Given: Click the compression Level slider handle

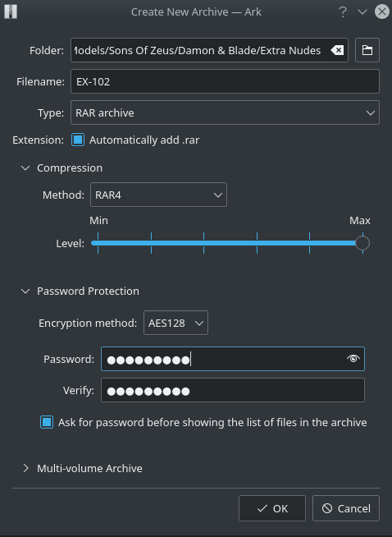Looking at the screenshot, I should (362, 243).
